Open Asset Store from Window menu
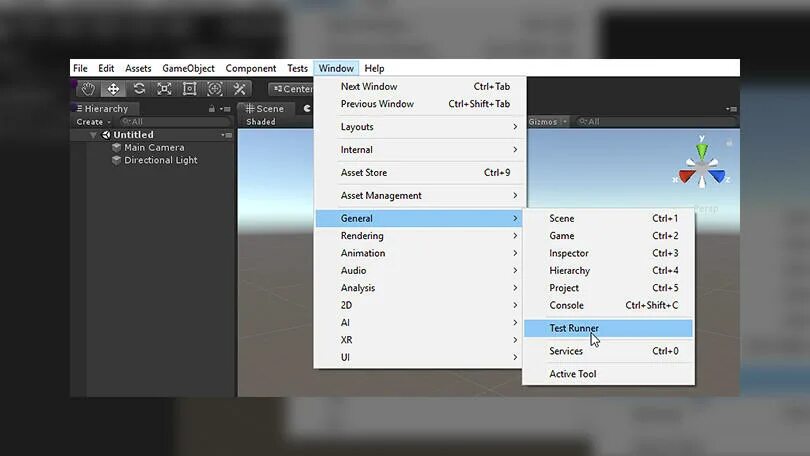The height and width of the screenshot is (456, 810). (x=420, y=172)
